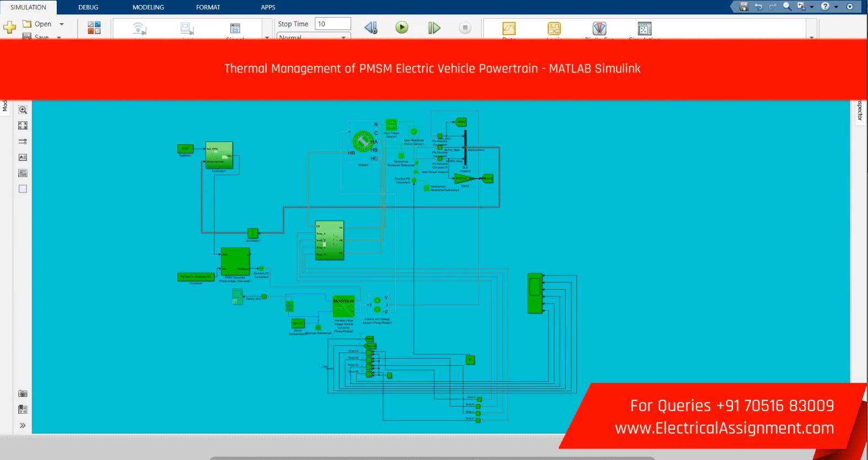Click the Open folder button
Viewport: 868px width, 460px height.
[x=37, y=24]
